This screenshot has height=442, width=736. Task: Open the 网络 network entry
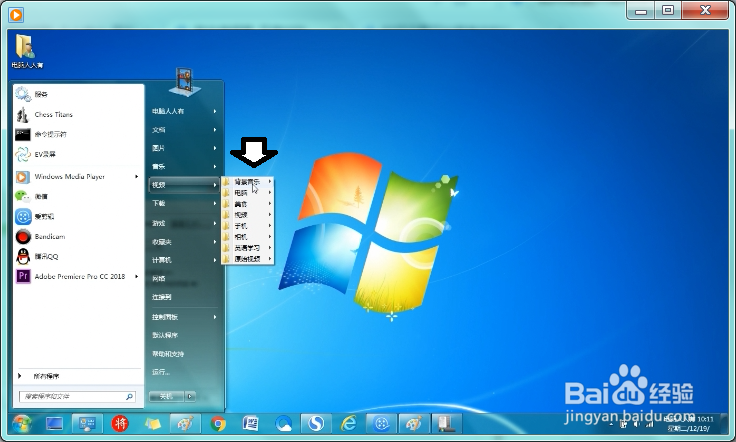[x=184, y=279]
